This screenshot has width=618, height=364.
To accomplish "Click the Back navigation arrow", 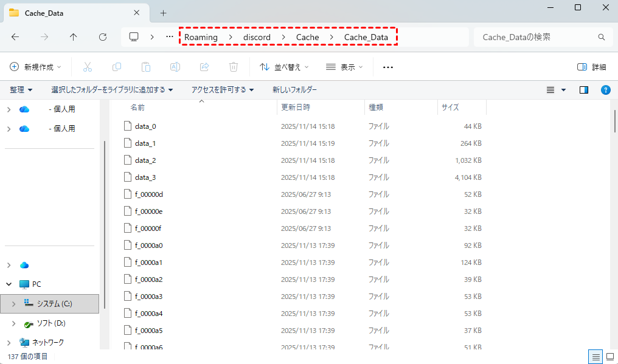I will [15, 37].
